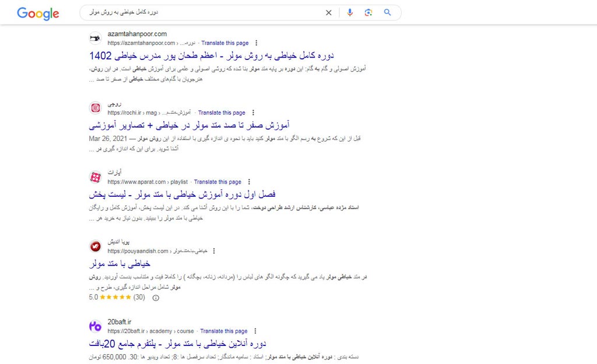Open Google Lens camera search icon
This screenshot has width=597, height=364.
pos(368,12)
